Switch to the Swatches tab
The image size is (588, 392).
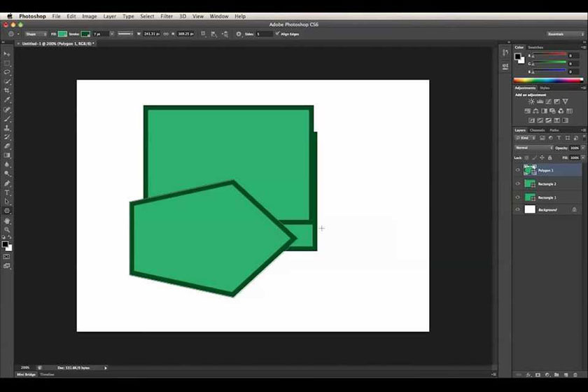tap(535, 48)
